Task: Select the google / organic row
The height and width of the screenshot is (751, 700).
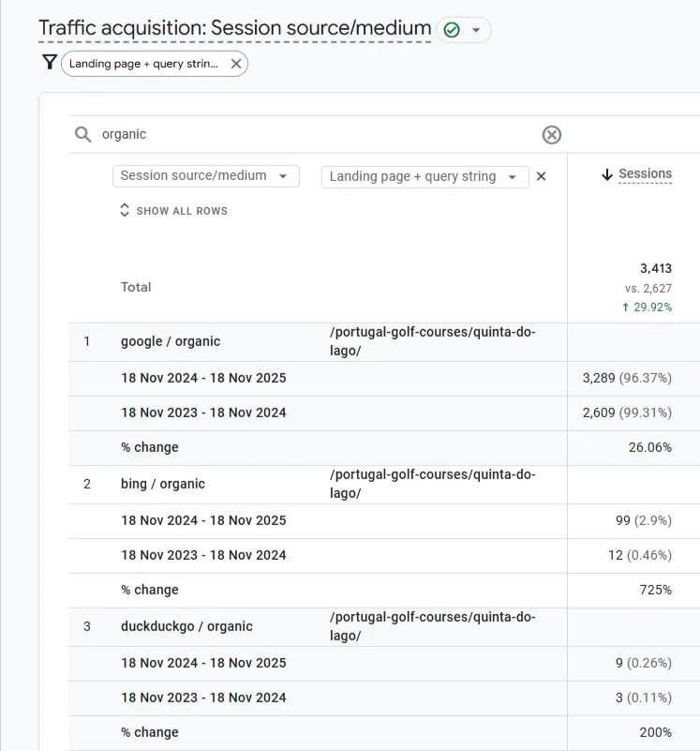Action: (169, 340)
